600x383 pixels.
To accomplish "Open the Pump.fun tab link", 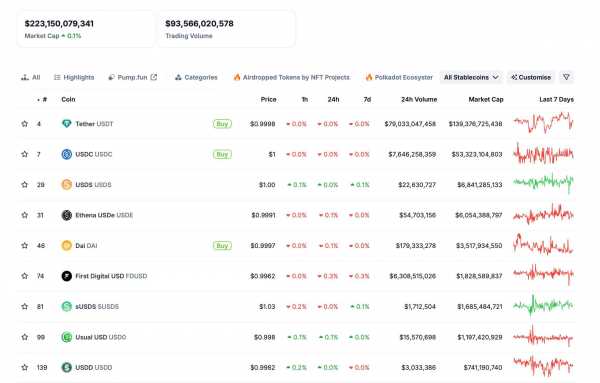I will pyautogui.click(x=132, y=77).
